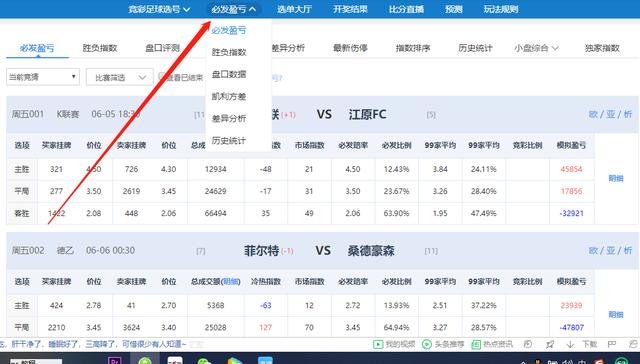This screenshot has width=640, height=364.
Task: Click the 德乙 league label
Action: (x=65, y=251)
